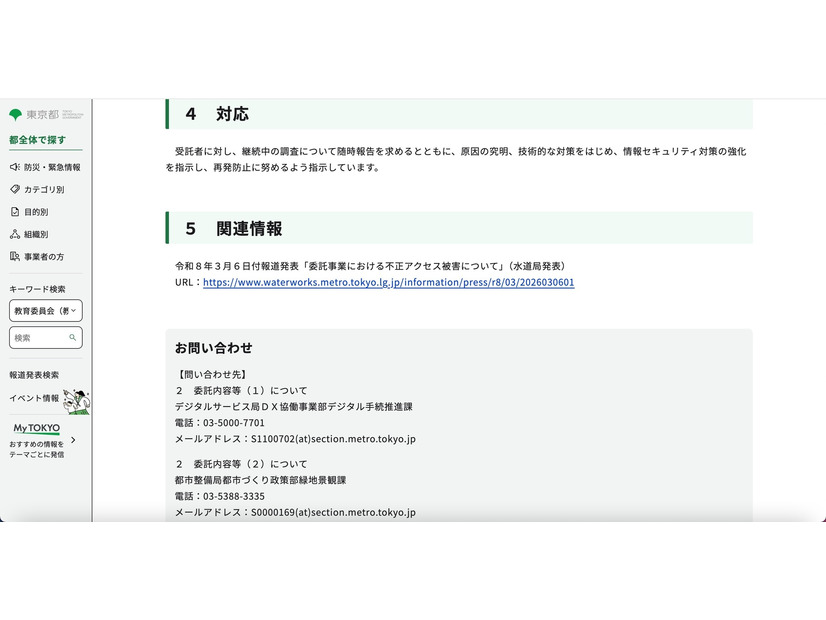Image resolution: width=826 pixels, height=620 pixels.
Task: Open the waterworks press release URL link
Action: pos(388,282)
